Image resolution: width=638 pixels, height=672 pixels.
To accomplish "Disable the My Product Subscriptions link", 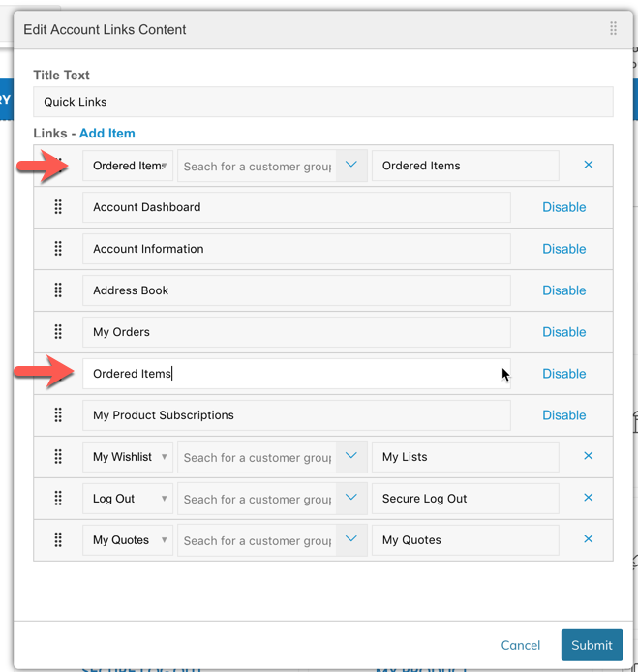I will [563, 414].
